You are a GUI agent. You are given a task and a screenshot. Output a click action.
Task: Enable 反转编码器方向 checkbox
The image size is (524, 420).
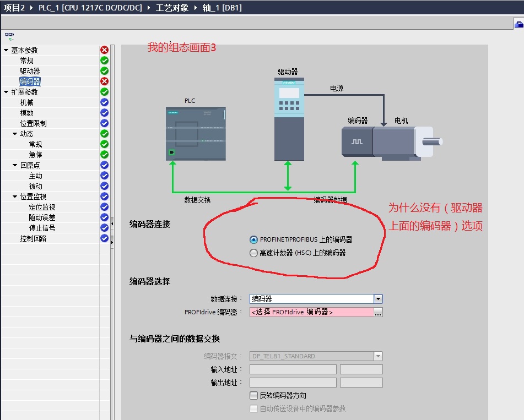click(x=253, y=395)
